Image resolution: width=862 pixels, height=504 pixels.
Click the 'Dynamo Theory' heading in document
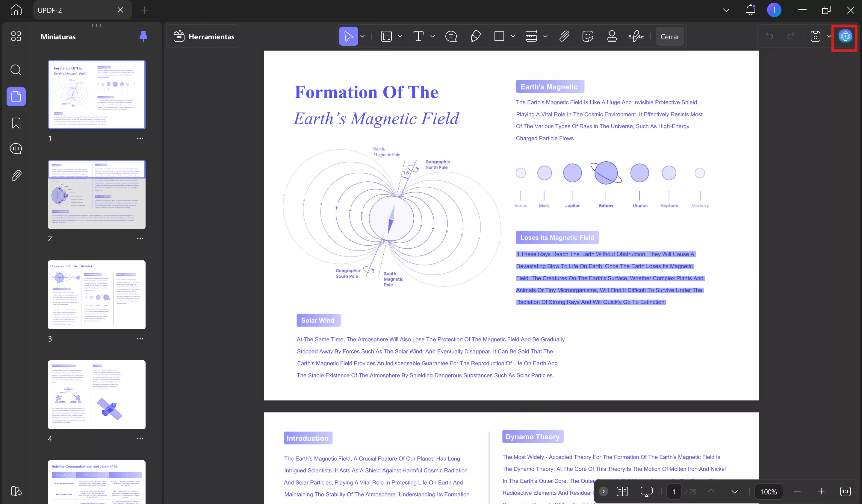(533, 437)
